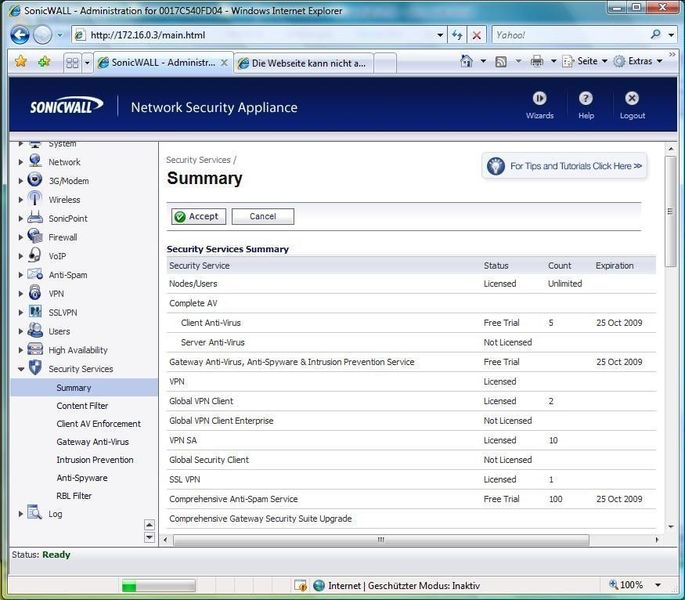Click the Print toolbar icon
The image size is (685, 600).
(x=537, y=61)
